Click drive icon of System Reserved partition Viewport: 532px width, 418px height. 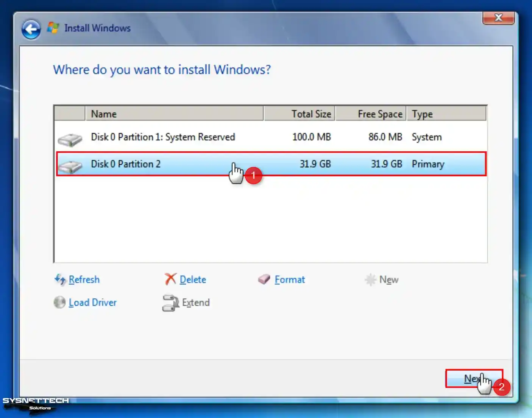pos(70,139)
